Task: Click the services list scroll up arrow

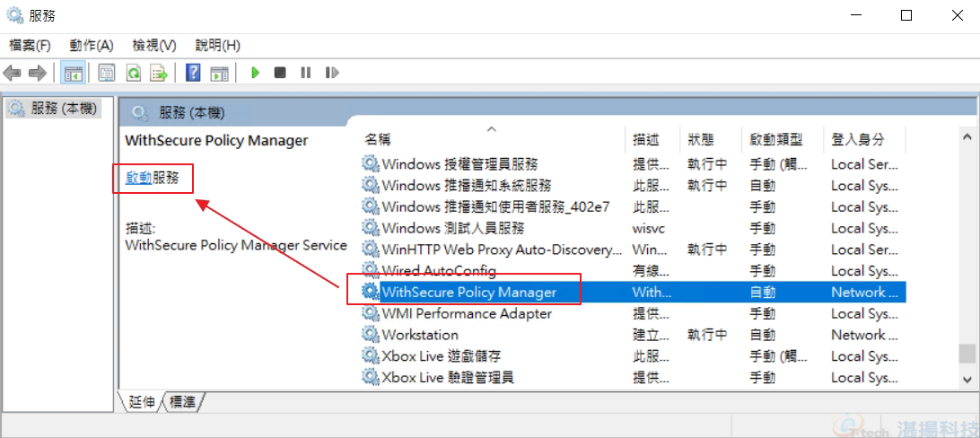Action: (967, 136)
